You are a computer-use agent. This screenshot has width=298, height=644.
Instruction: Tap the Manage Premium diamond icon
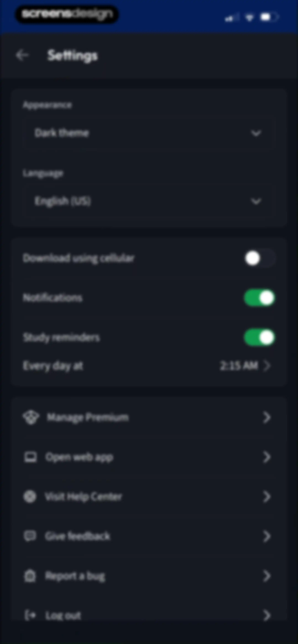click(31, 417)
